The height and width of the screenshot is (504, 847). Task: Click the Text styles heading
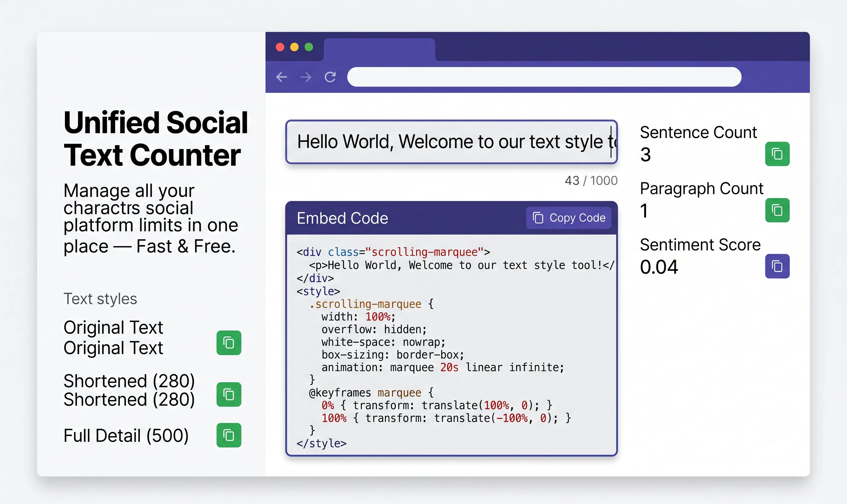click(x=100, y=299)
